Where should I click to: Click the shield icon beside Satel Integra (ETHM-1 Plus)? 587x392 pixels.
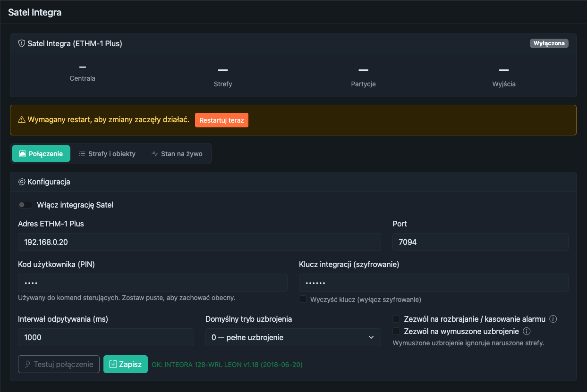(22, 43)
